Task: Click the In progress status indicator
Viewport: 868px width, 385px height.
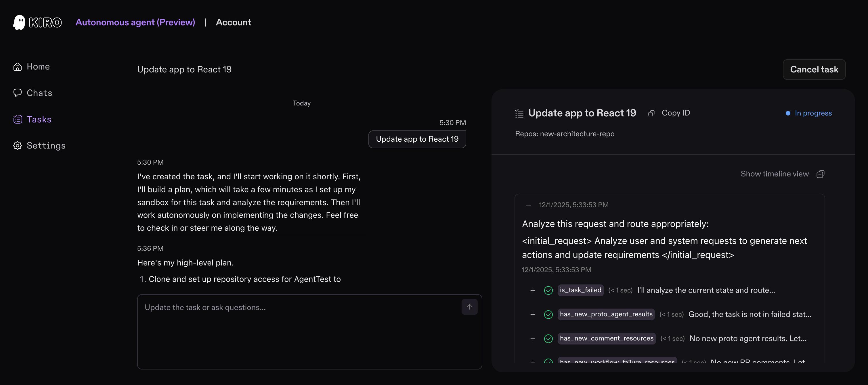Action: 808,113
